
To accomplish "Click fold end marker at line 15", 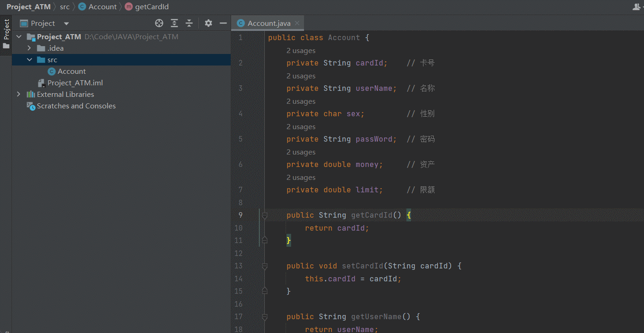I will pyautogui.click(x=265, y=291).
